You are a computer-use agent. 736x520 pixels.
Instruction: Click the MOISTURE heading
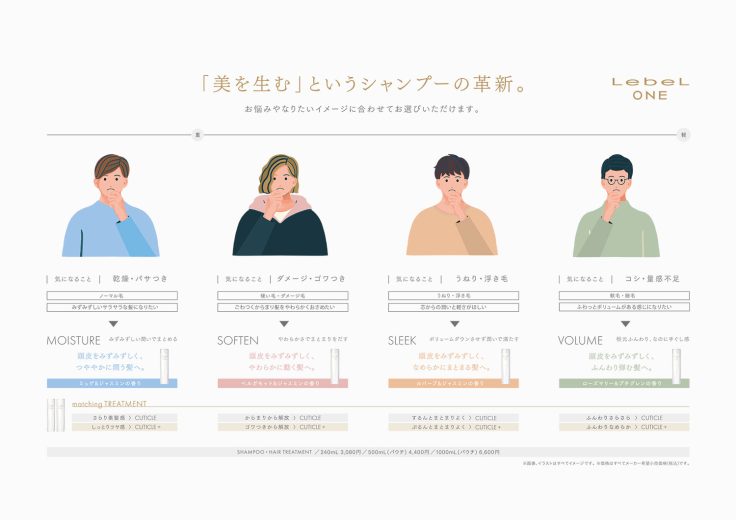[x=74, y=340]
